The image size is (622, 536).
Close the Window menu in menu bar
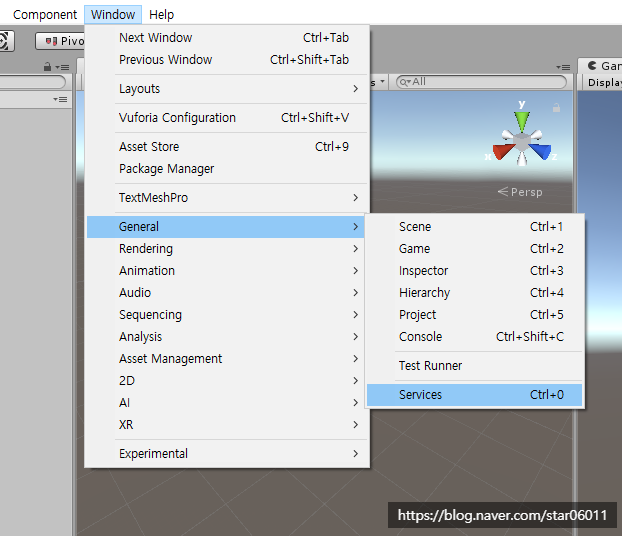113,15
